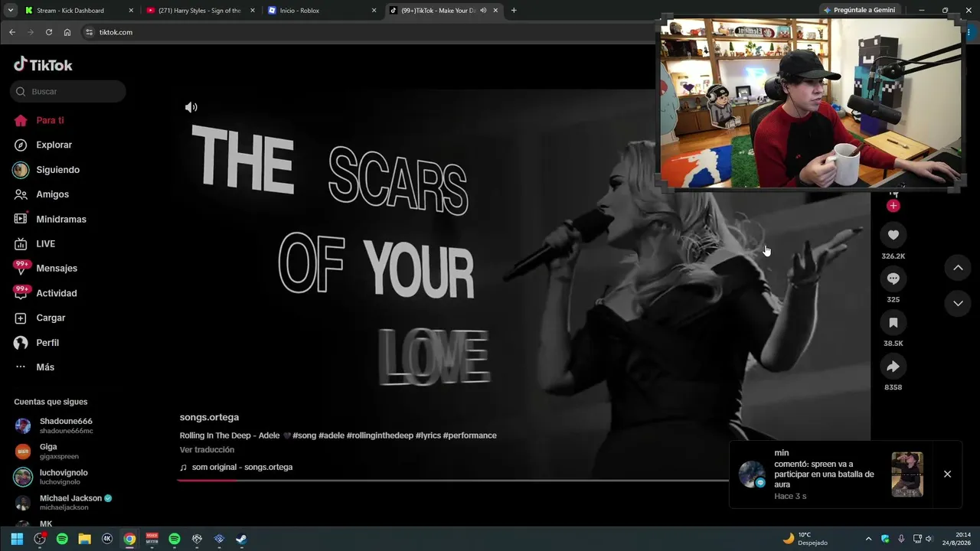980x551 pixels.
Task: Open Chrome from the taskbar
Action: (x=129, y=539)
